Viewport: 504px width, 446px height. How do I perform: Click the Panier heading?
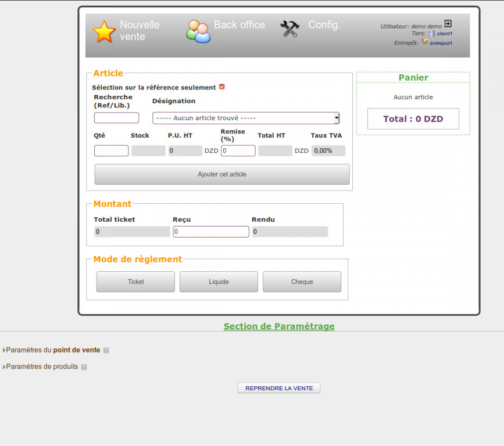(x=413, y=77)
